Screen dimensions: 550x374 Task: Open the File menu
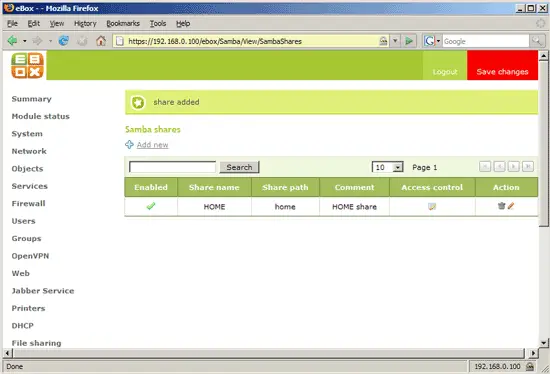pos(12,24)
